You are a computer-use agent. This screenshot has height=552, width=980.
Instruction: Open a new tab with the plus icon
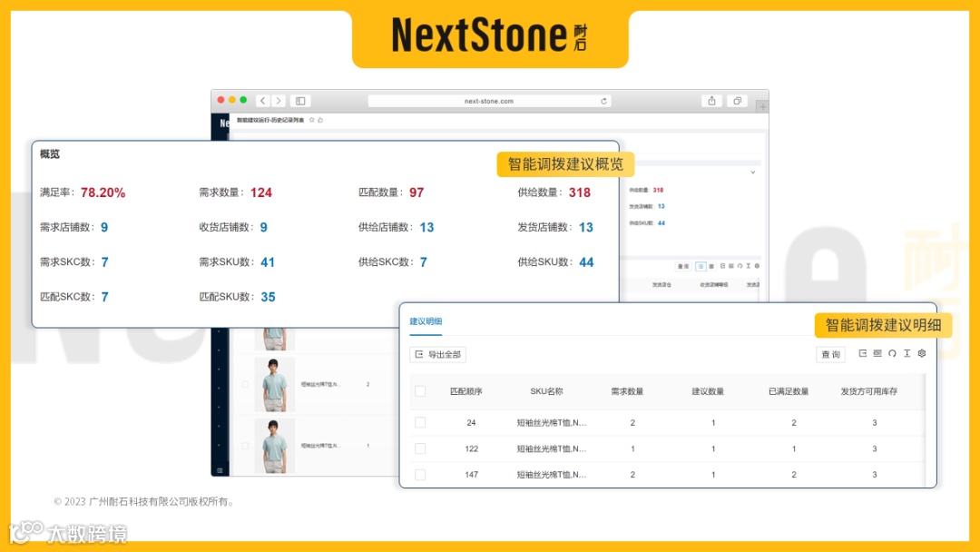762,107
